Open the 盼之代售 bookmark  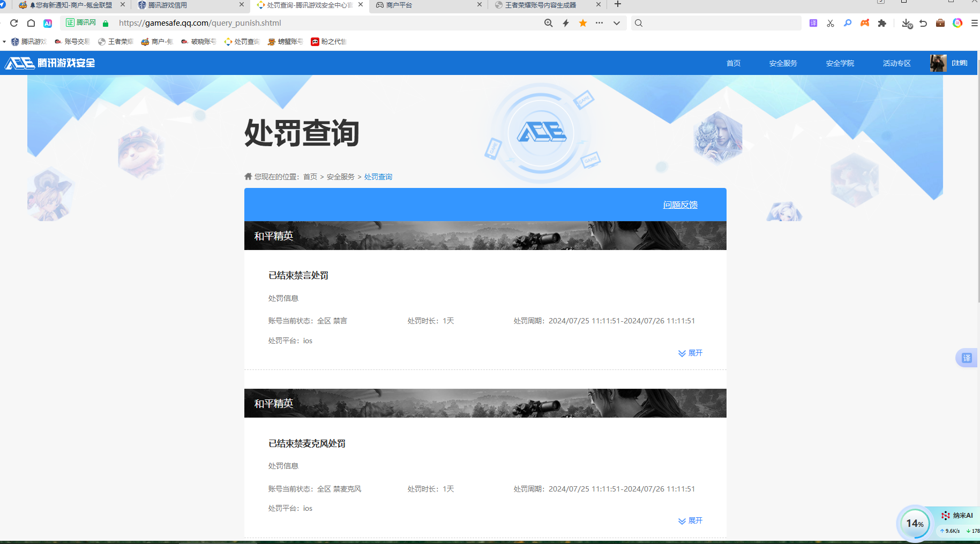coord(328,41)
